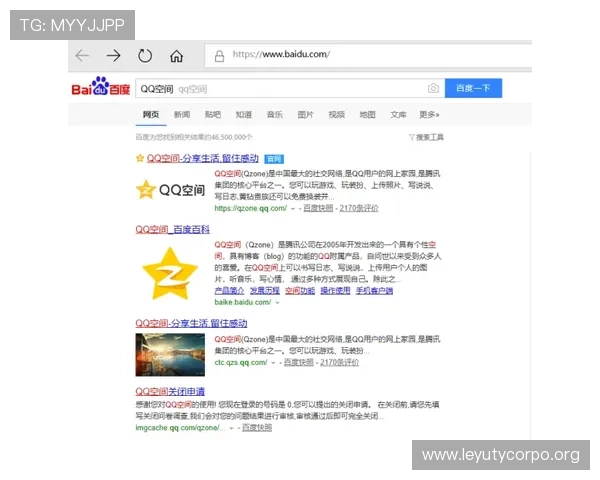Open the 音乐 tab
The image size is (600, 480).
point(274,114)
